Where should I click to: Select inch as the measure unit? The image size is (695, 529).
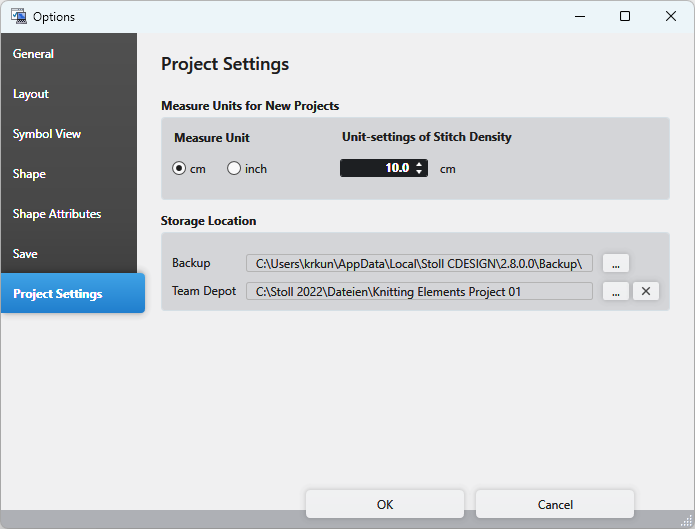coord(235,169)
